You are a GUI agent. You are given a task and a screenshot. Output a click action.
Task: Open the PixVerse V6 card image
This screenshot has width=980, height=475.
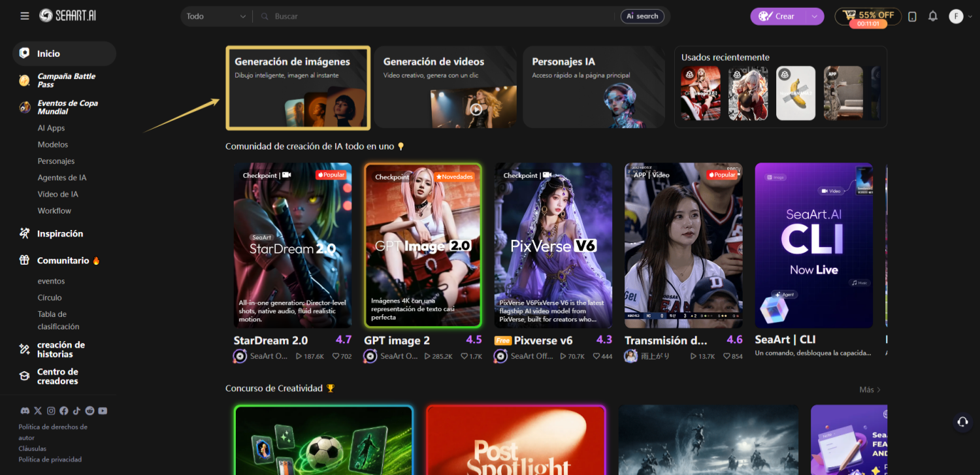click(553, 245)
